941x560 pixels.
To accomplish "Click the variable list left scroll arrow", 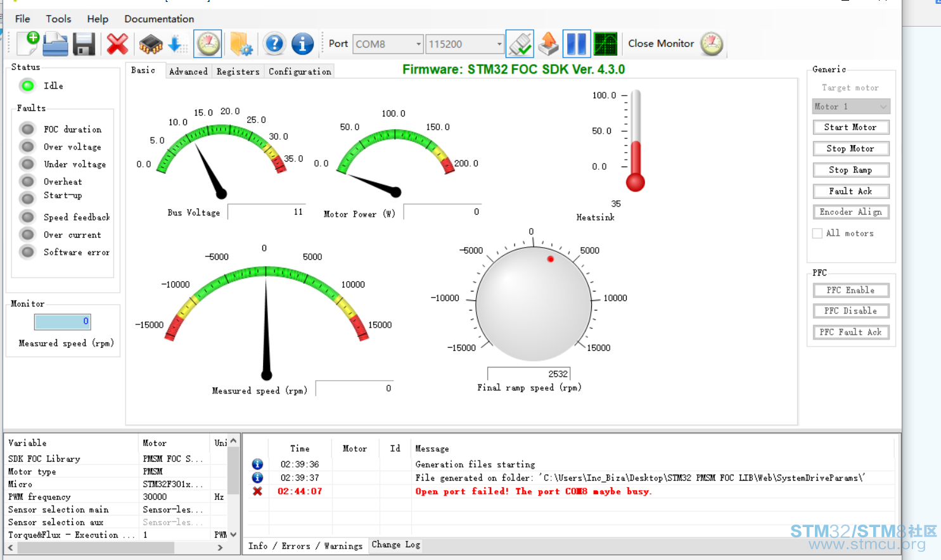I will [x=10, y=547].
